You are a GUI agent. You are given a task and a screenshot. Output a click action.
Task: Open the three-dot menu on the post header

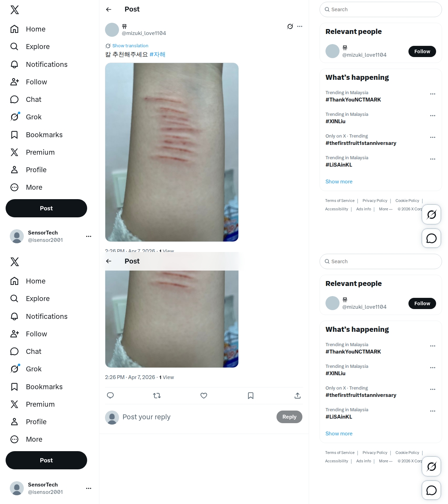(x=300, y=26)
